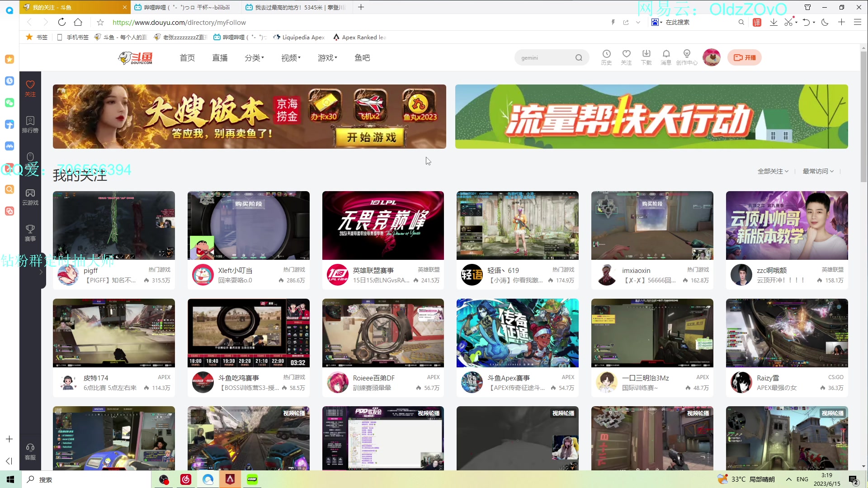Viewport: 868px width, 488px height.
Task: Switch to the 我去过最高的地方 tab
Action: click(x=297, y=7)
